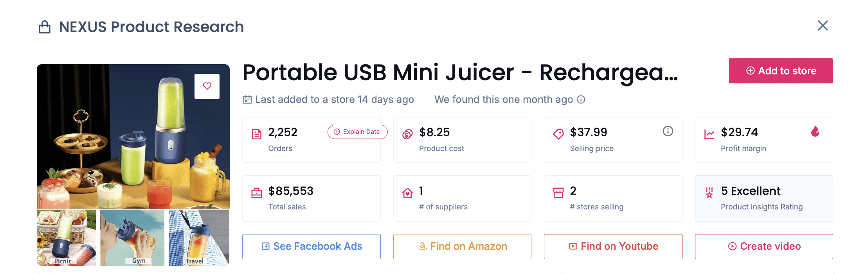The image size is (868, 274).
Task: Click the total sales briefcase icon
Action: click(256, 192)
